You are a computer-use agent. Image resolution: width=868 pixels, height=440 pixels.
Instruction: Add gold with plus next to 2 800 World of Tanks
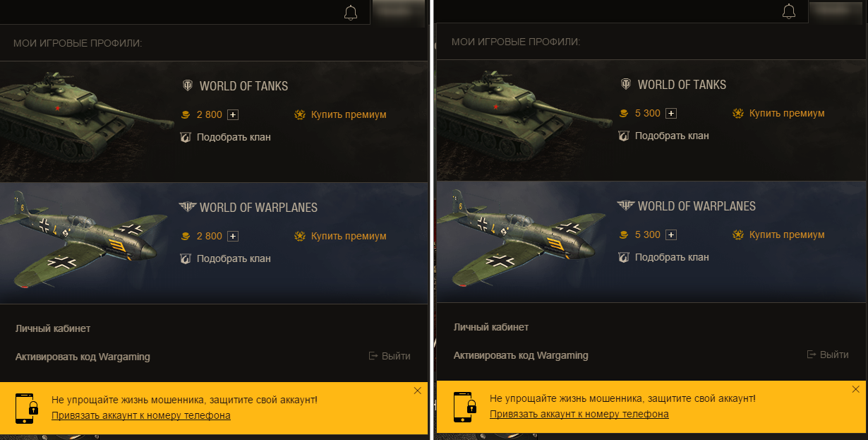(233, 114)
